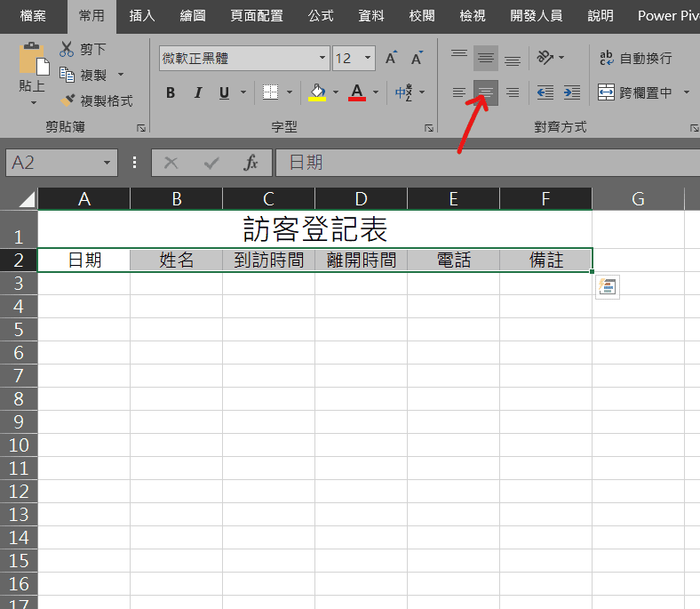The image size is (700, 609).
Task: Select the 電話 header cell
Action: [x=454, y=260]
